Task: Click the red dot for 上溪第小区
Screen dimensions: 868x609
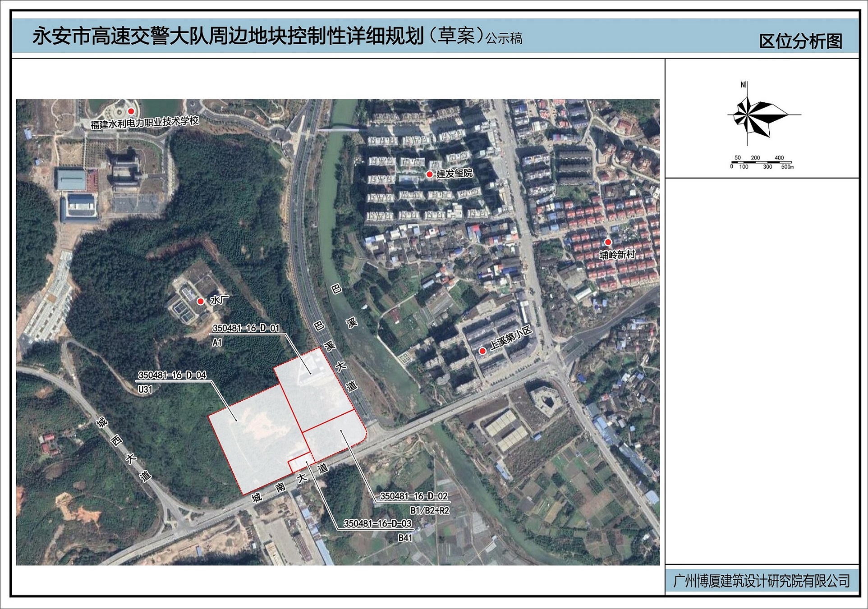Action: point(482,351)
